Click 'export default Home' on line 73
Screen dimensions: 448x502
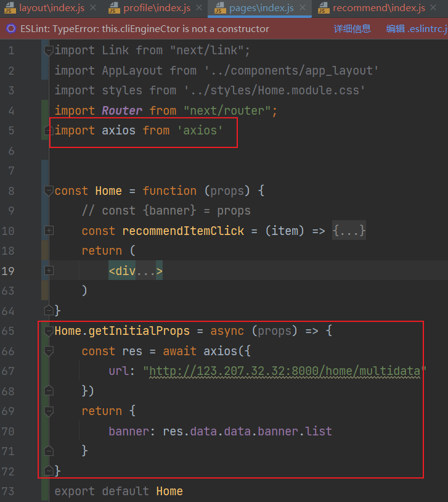tap(118, 491)
